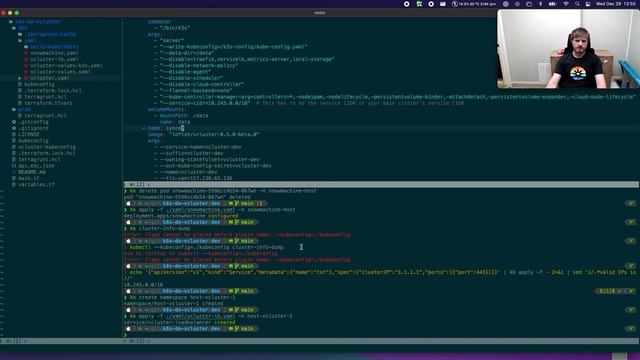Collapse the k3s-do-vcluster root folder
Image resolution: width=640 pixels, height=360 pixels.
[11, 22]
